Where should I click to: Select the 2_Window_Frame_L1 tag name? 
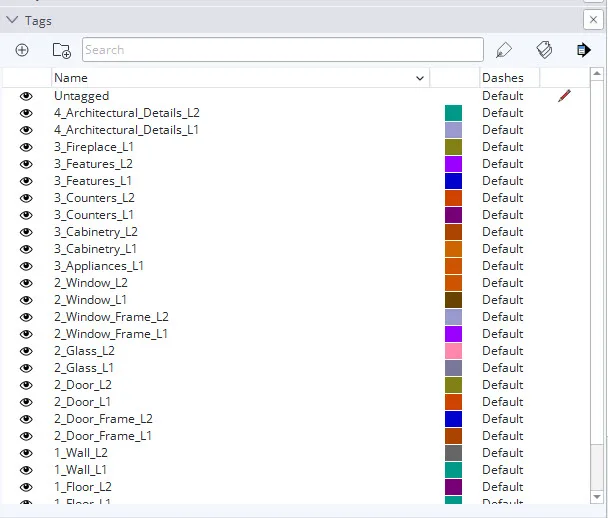(111, 334)
